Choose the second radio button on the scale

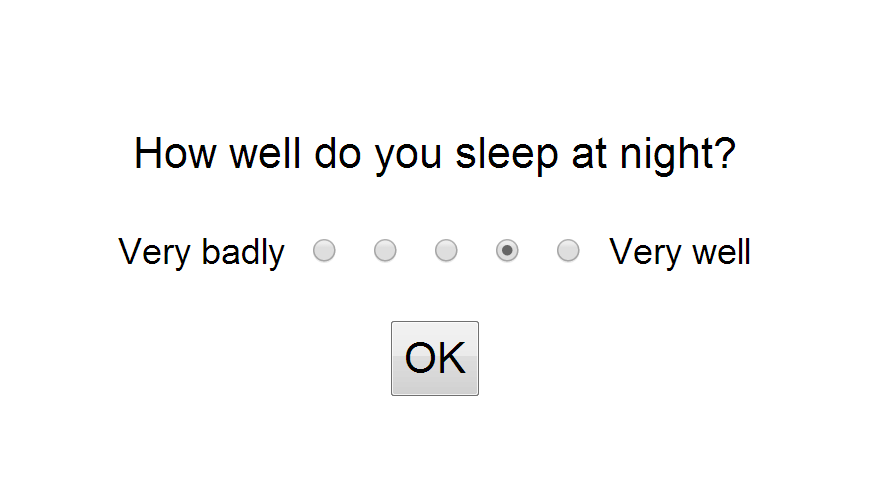coord(385,251)
